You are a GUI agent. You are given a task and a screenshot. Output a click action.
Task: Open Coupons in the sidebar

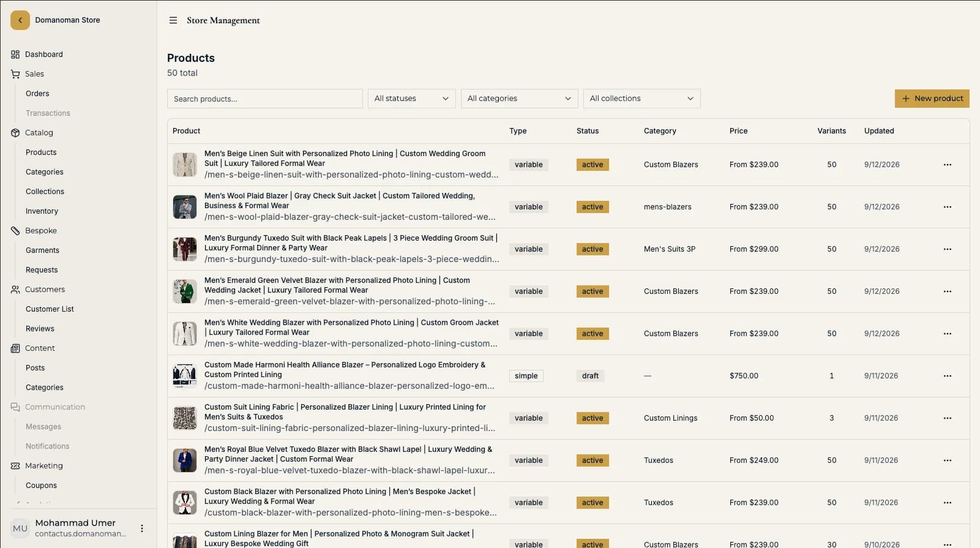click(41, 486)
